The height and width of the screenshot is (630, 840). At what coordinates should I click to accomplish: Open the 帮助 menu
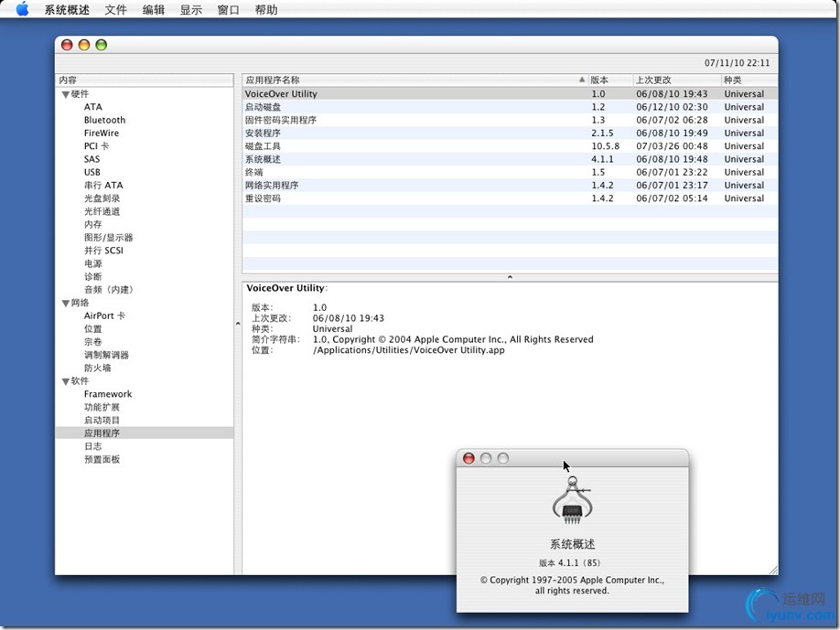266,10
